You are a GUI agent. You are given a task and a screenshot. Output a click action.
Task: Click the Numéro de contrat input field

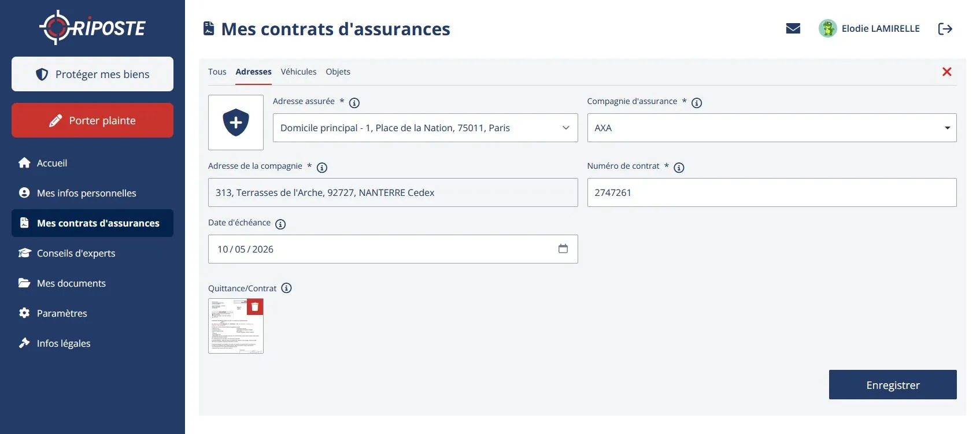[x=771, y=192]
